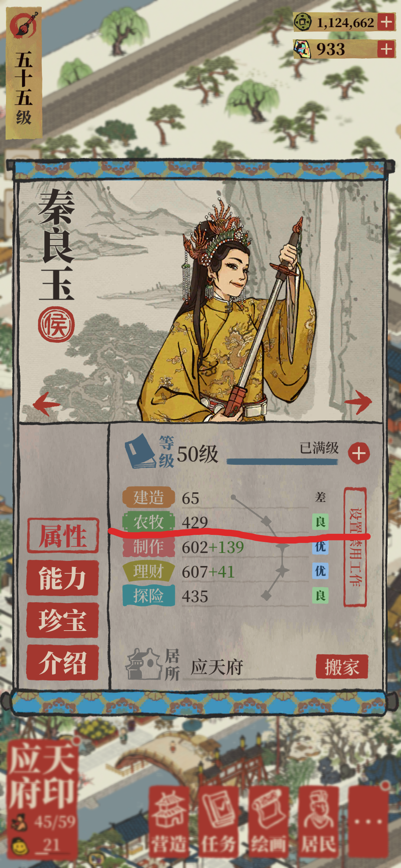Show previous character with left arrow
The image size is (401, 868).
pyautogui.click(x=46, y=404)
